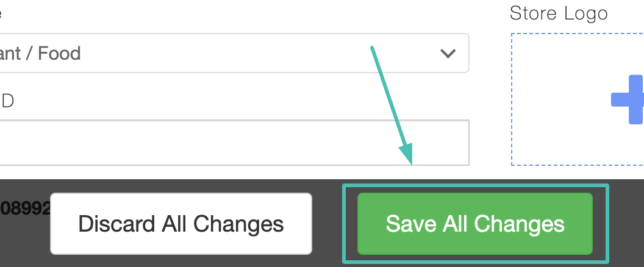Add a store logo using the plus icon
The image size is (644, 267).
(629, 99)
